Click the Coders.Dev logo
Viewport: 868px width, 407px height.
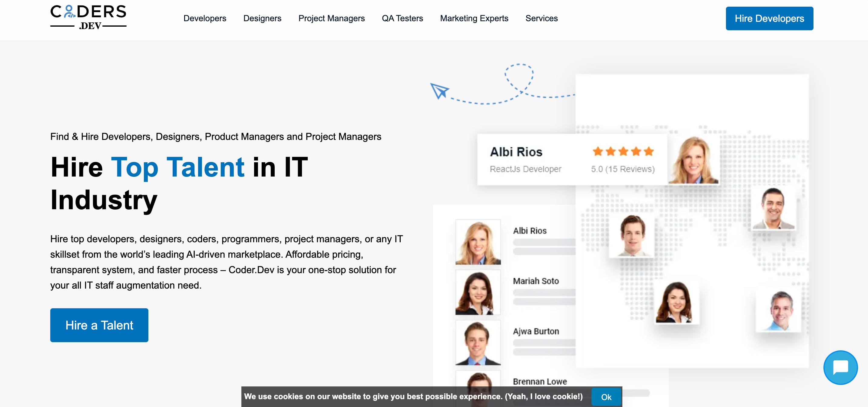click(x=88, y=17)
